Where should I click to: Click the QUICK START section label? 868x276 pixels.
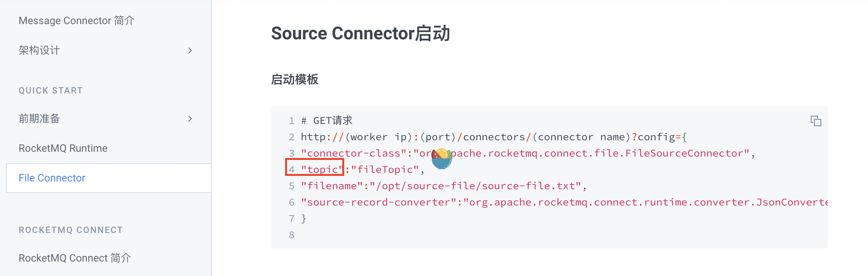point(51,91)
